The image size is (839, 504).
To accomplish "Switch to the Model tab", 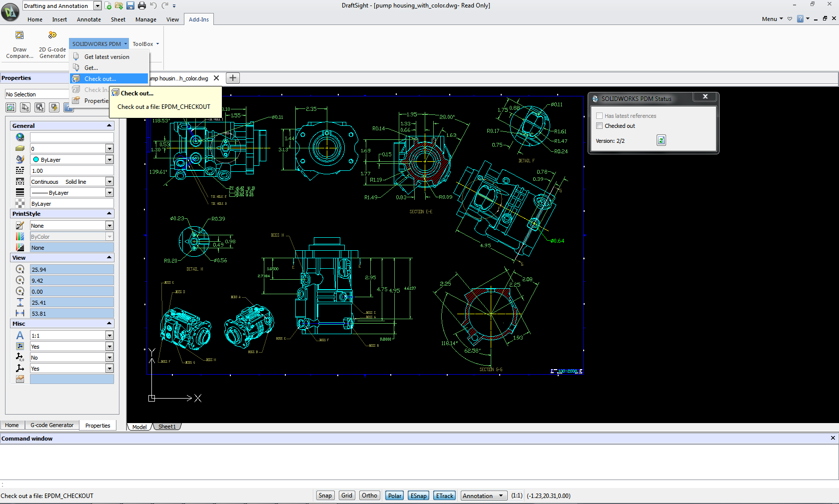I will [139, 427].
